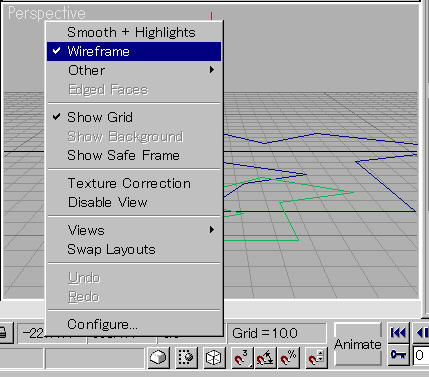Choose Disable View from the menu
Viewport: 429px width, 377px height.
pyautogui.click(x=134, y=202)
